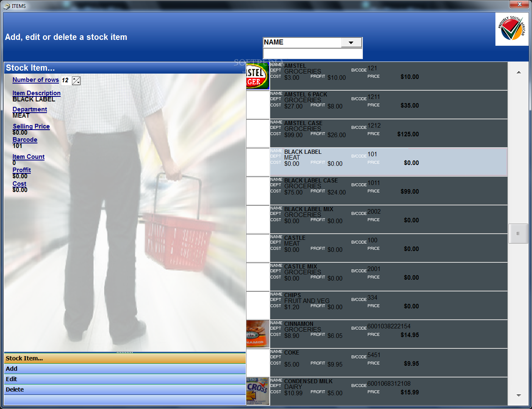
Task: Choose Delete in the stock item menu
Action: coord(125,389)
